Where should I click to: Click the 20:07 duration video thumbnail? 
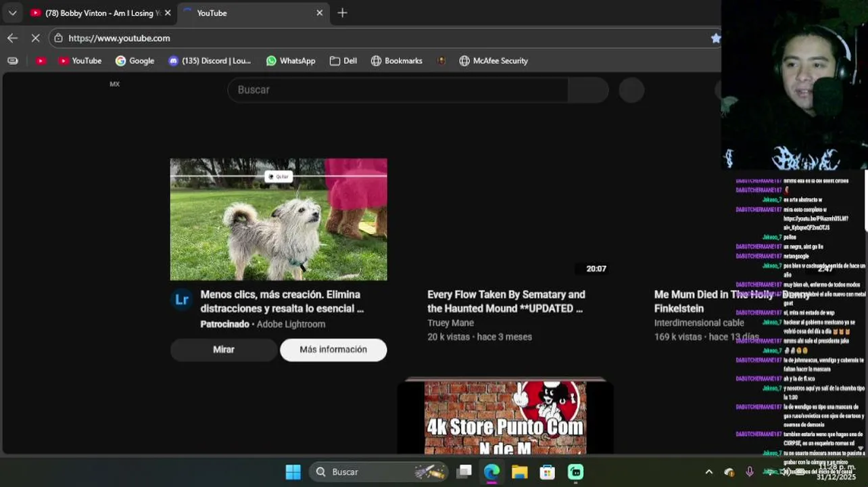(505, 219)
